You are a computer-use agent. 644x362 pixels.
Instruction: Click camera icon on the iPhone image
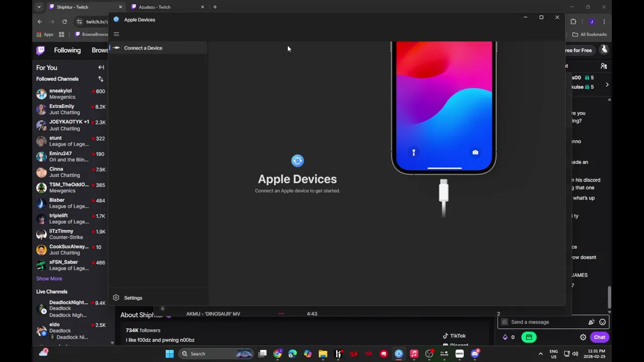pyautogui.click(x=475, y=152)
